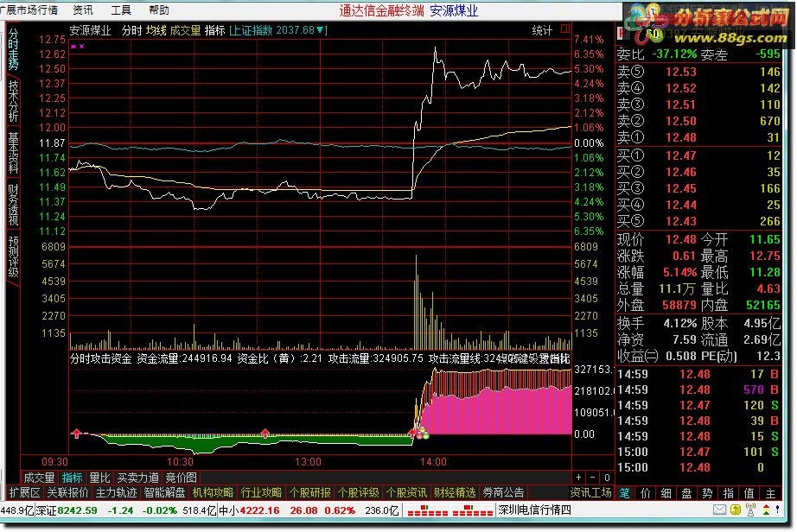Click the up-down arrows icon in status bar
The image size is (797, 532).
[766, 510]
